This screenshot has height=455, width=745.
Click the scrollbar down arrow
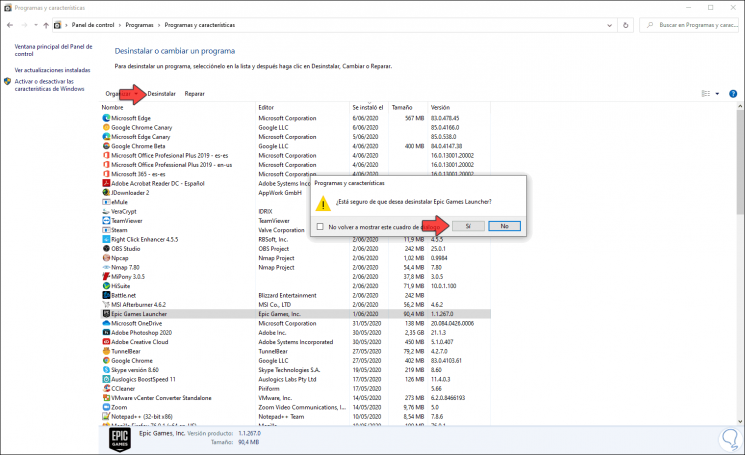740,421
